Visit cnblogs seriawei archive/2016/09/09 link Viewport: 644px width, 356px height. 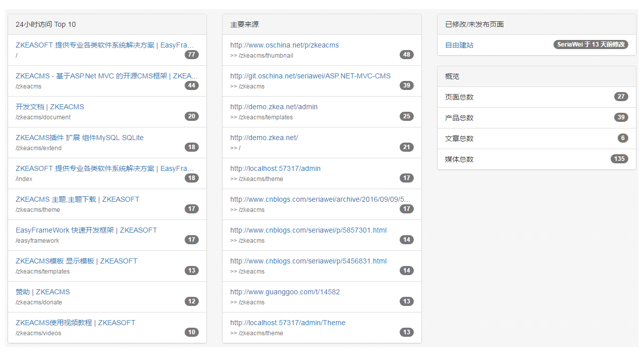(320, 199)
